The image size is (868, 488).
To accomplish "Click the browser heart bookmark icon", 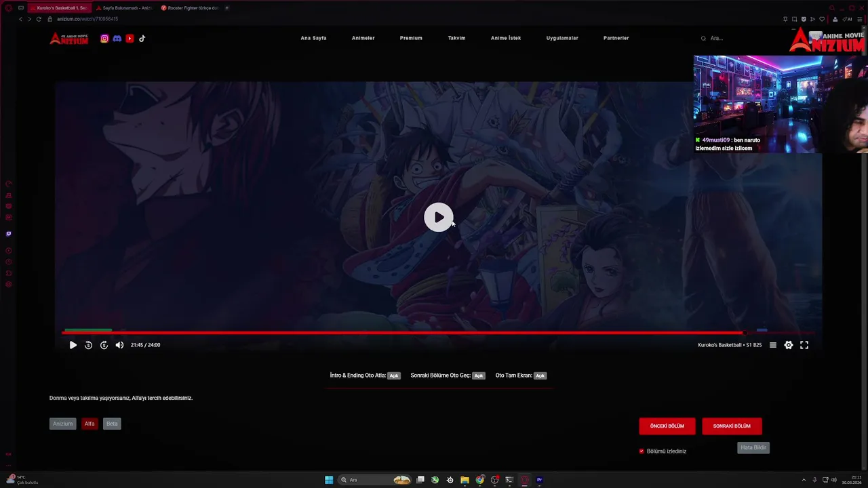I will tap(822, 19).
